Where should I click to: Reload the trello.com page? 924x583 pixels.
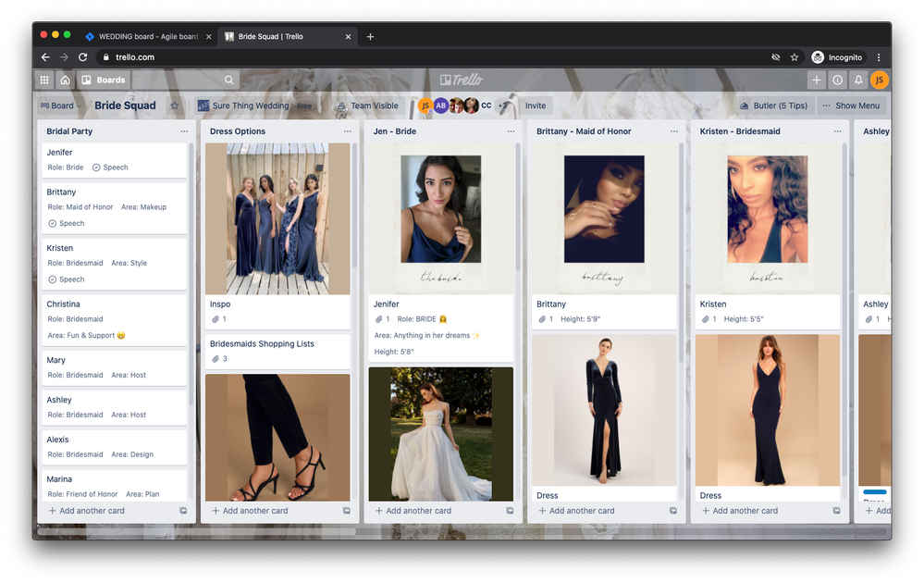coord(83,57)
